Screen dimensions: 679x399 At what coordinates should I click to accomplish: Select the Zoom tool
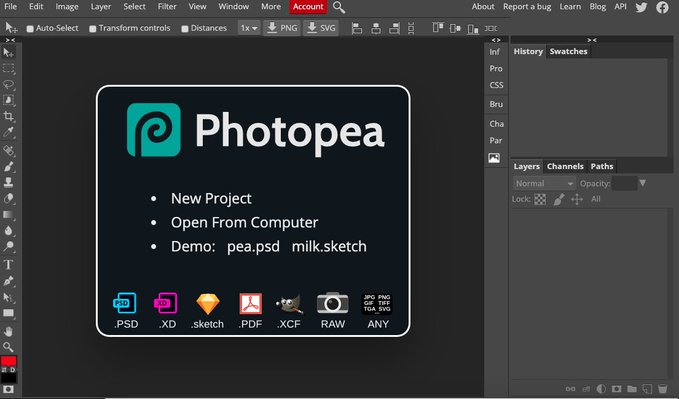point(8,347)
